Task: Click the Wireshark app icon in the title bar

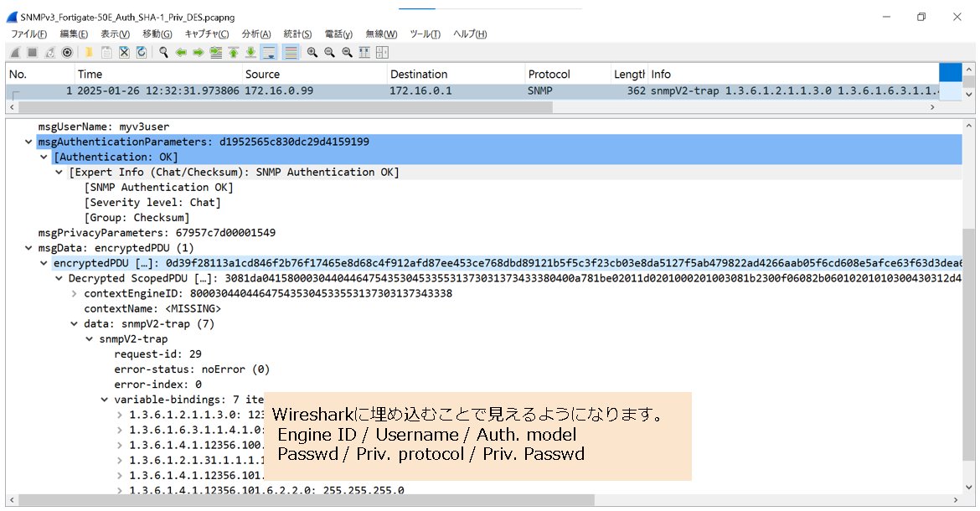Action: click(12, 17)
